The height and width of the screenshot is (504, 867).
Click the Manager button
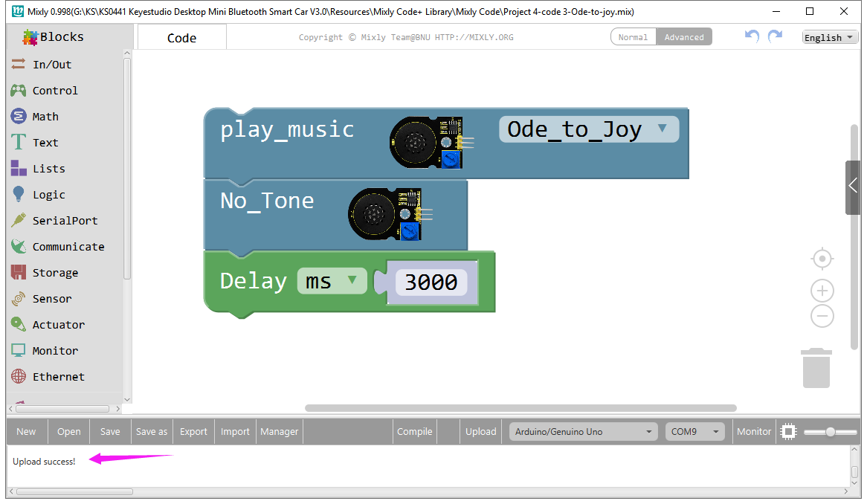point(280,432)
